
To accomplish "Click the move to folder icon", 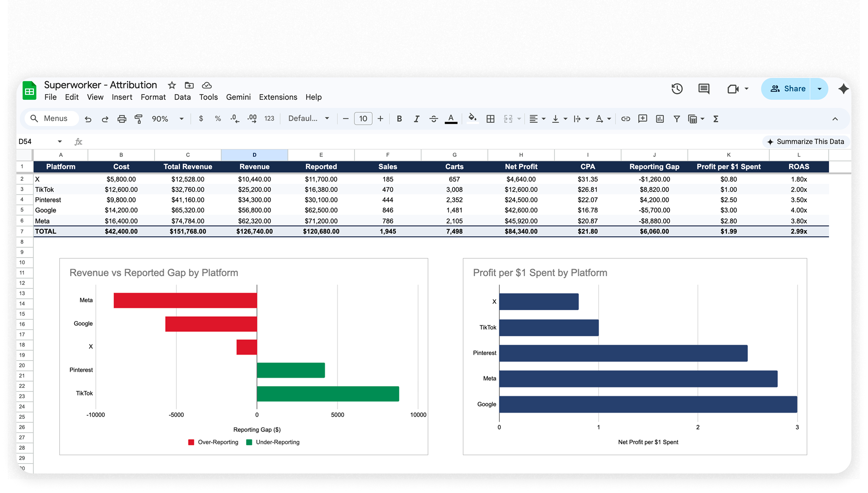I will 189,85.
